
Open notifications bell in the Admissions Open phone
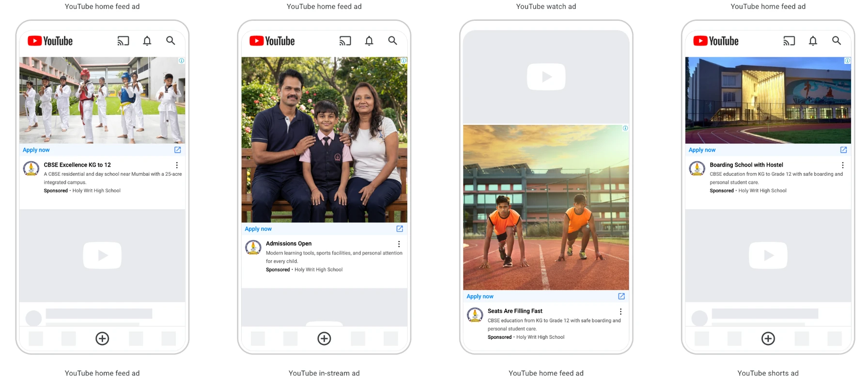tap(369, 41)
